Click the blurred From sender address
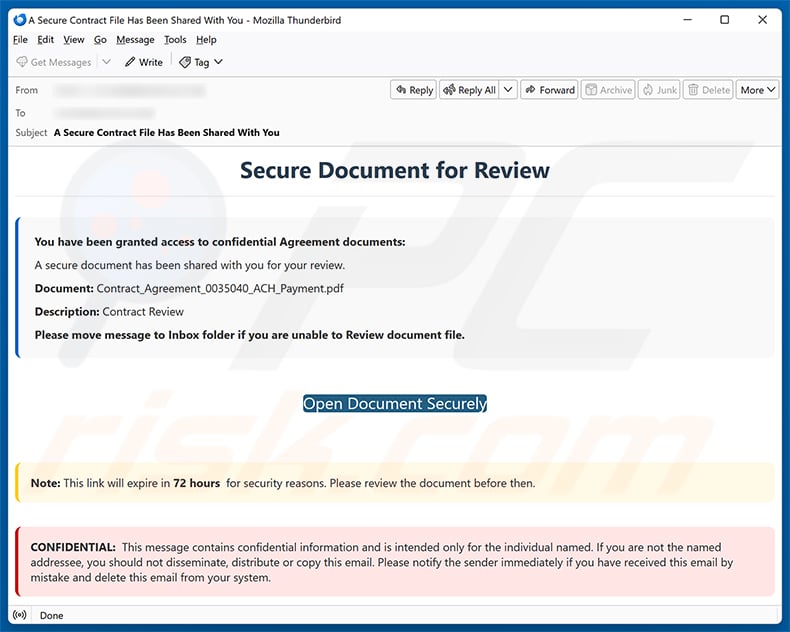Image resolution: width=790 pixels, height=632 pixels. coord(130,90)
